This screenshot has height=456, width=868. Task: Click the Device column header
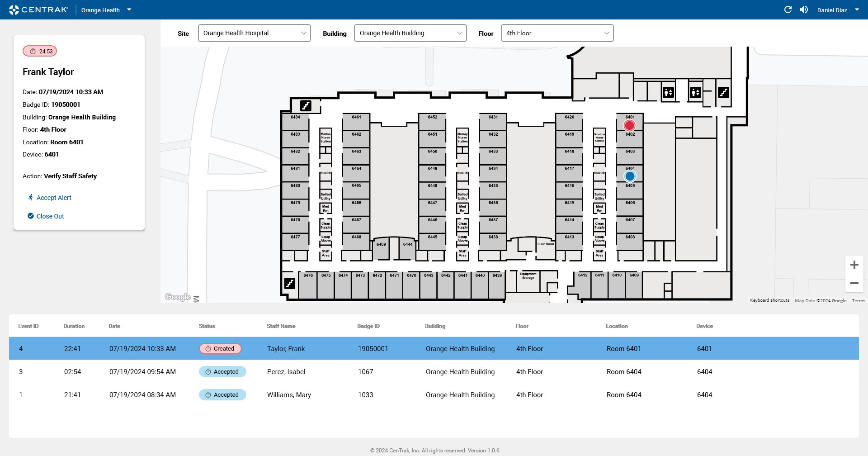tap(704, 326)
